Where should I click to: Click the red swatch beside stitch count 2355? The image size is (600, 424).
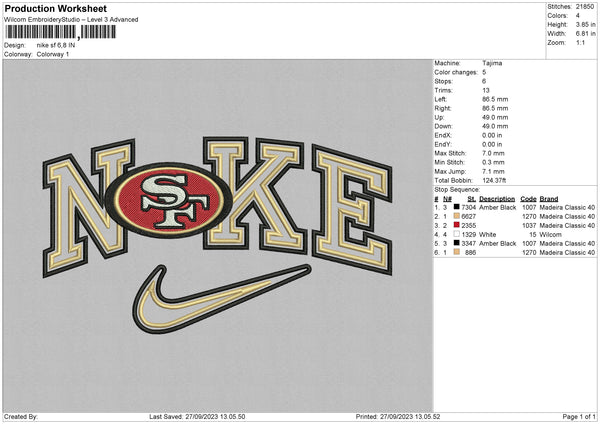(x=457, y=225)
